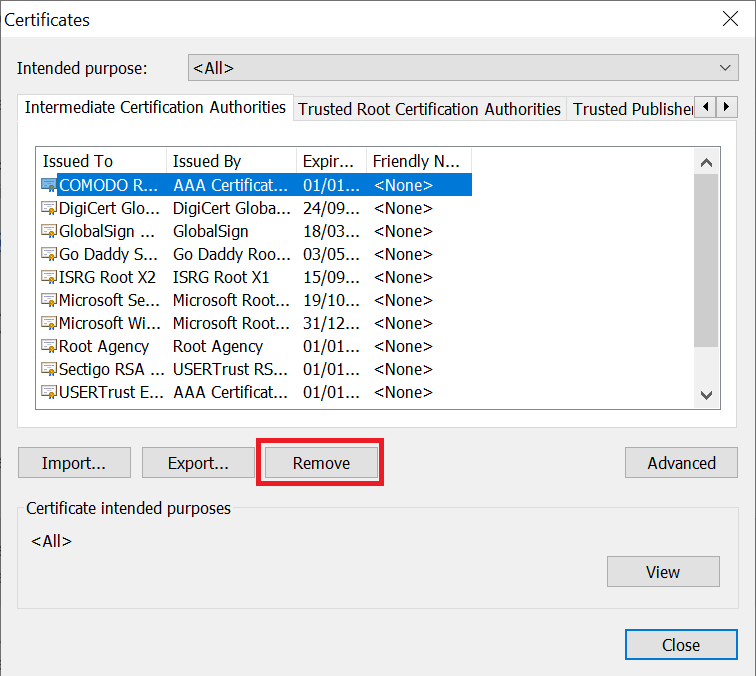Select the ISRG Root X2 certificate name
Screen dimensions: 756x676
point(107,277)
